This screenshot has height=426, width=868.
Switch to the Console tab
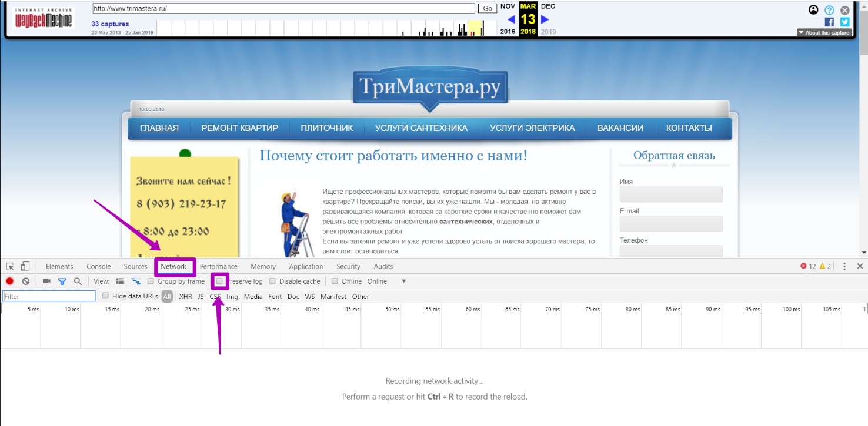[98, 267]
